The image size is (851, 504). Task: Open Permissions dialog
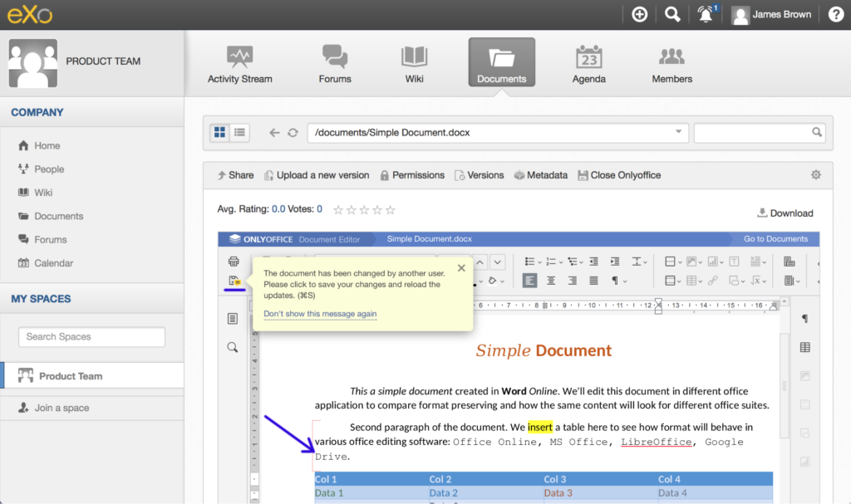412,175
